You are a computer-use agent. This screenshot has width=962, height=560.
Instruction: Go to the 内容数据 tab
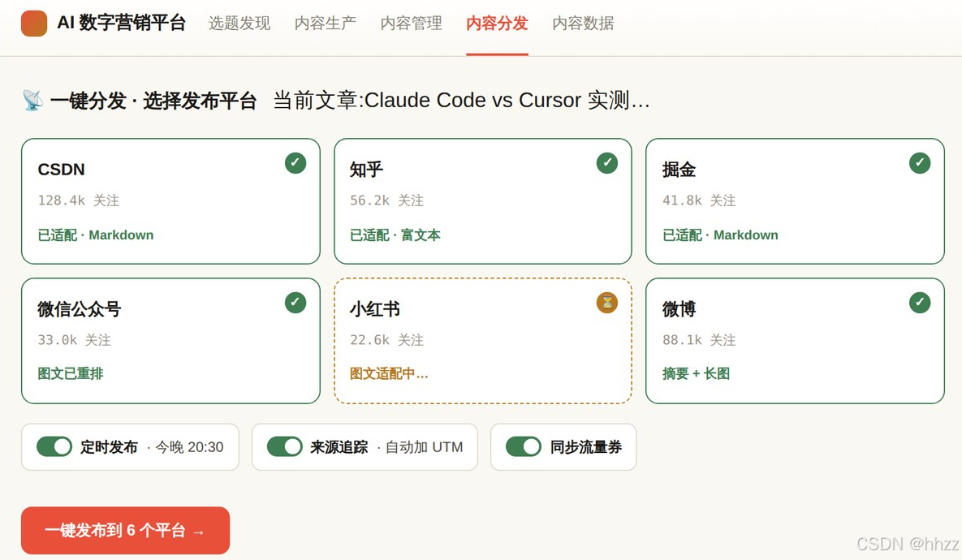[x=583, y=24]
